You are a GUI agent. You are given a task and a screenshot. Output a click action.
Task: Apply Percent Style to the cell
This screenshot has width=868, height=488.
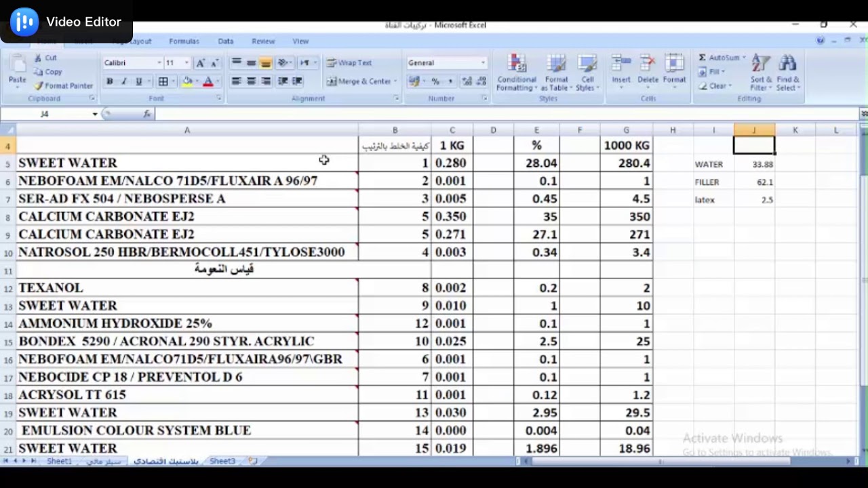435,81
